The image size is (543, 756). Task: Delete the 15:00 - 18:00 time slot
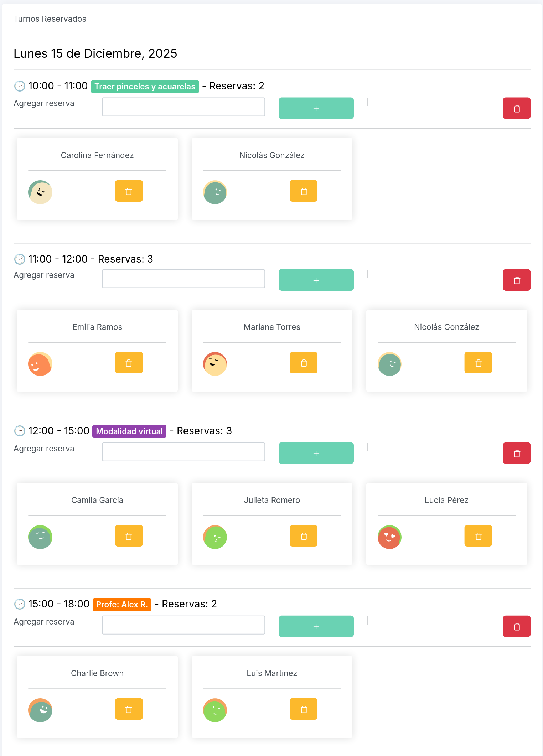(516, 626)
